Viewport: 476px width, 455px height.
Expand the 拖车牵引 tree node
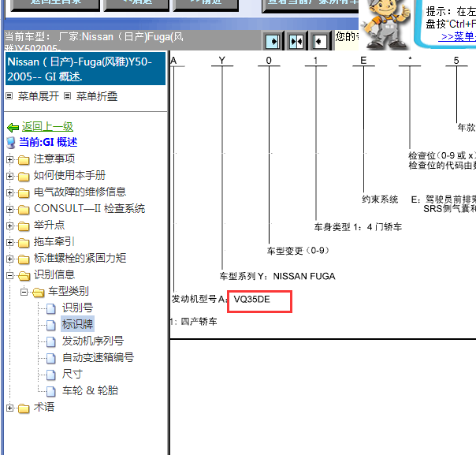click(9, 242)
